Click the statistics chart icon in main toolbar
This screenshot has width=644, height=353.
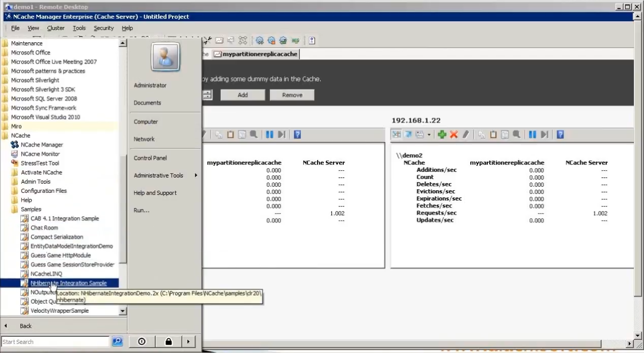219,40
